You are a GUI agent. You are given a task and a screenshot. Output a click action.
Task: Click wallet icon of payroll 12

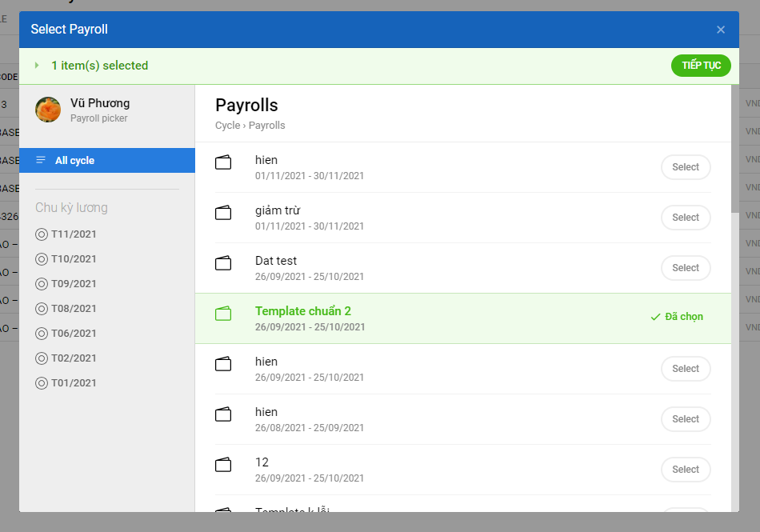(223, 465)
